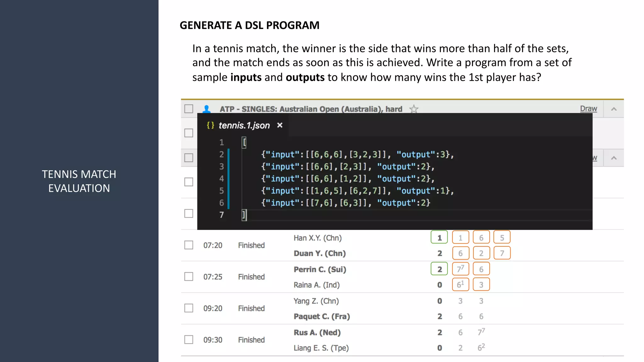Star the Australian Open tournament
644x362 pixels.
tap(414, 109)
